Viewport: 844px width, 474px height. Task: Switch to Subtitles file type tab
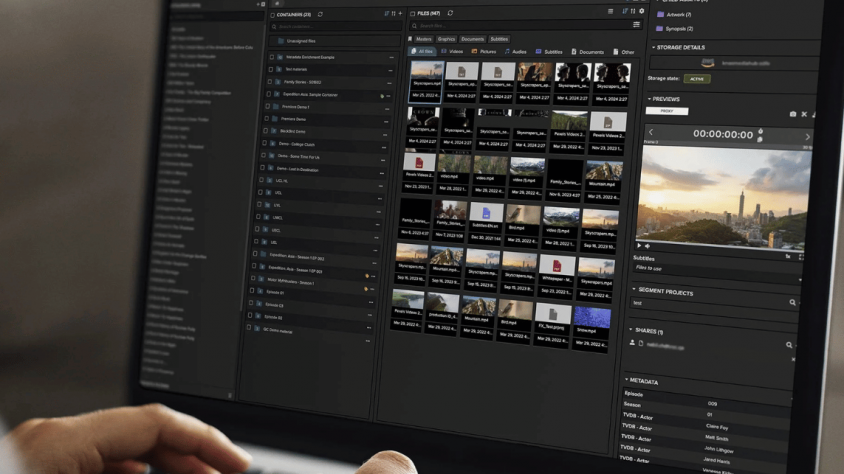click(549, 52)
